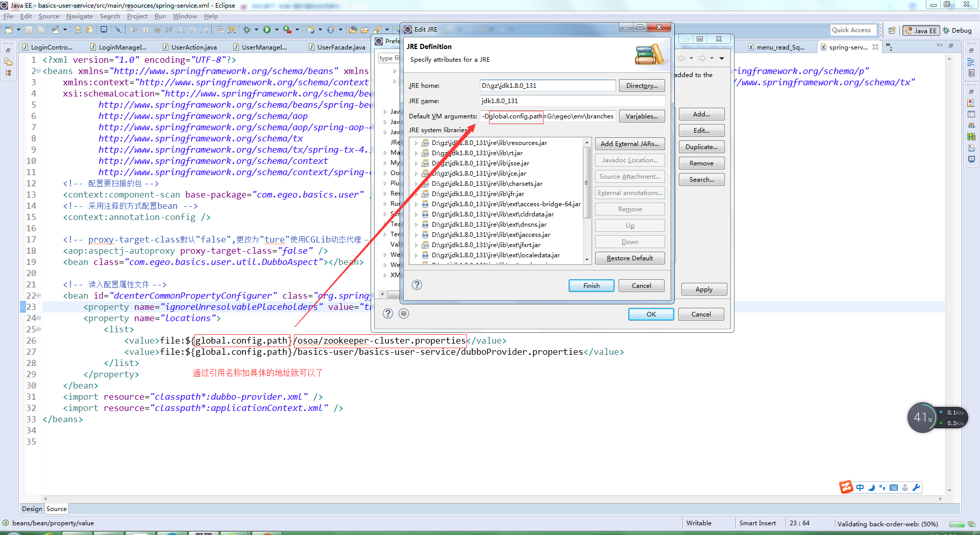980x535 pixels.
Task: Switch to the Debug perspective
Action: [957, 31]
